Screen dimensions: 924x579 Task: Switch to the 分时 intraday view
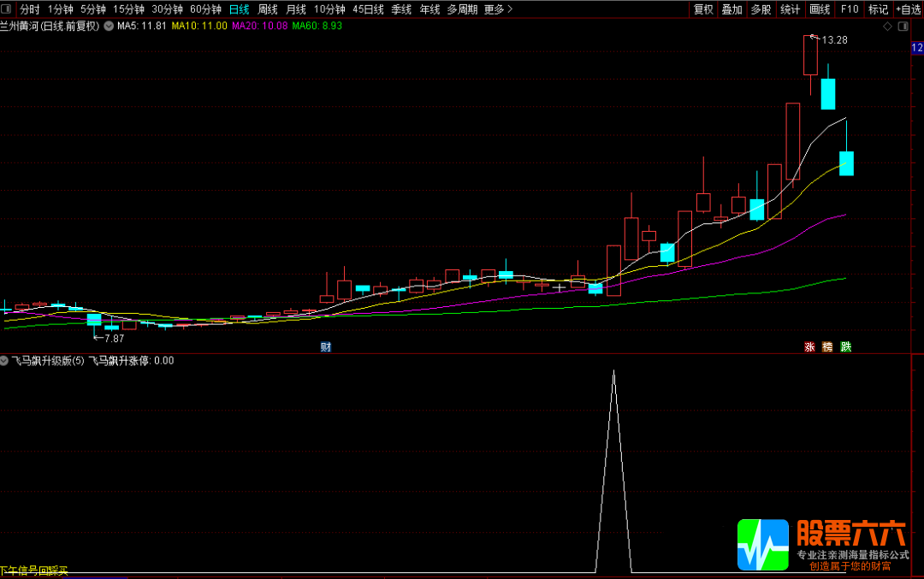29,9
